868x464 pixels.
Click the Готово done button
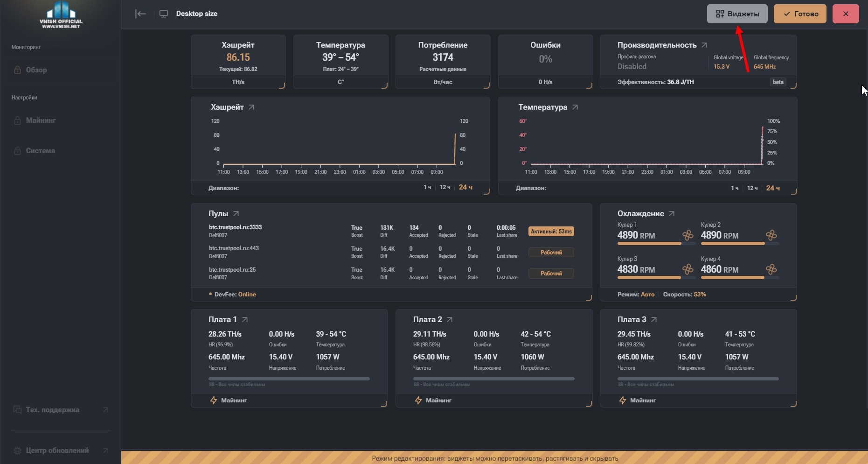point(800,14)
